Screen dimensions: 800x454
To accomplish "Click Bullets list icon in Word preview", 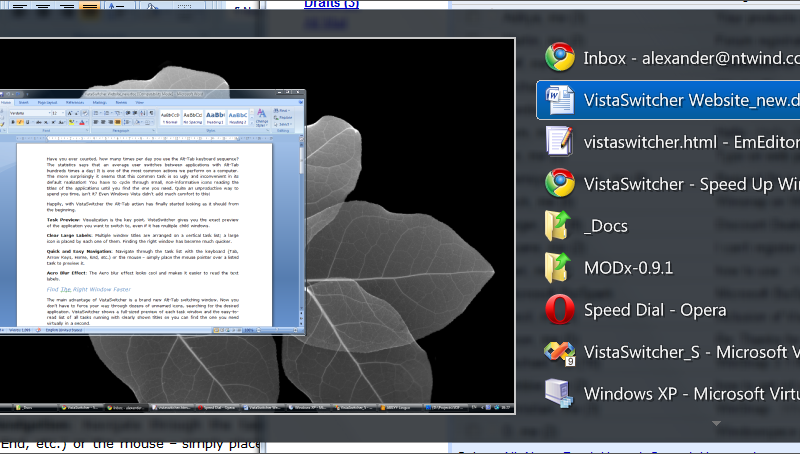I will tap(96, 113).
